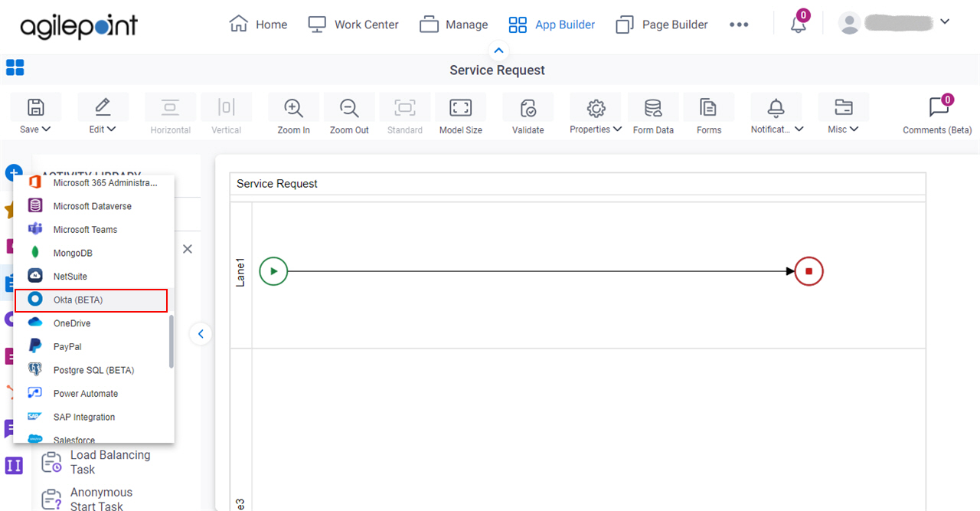Go to Home
Screen dimensions: 980x511
pos(259,25)
